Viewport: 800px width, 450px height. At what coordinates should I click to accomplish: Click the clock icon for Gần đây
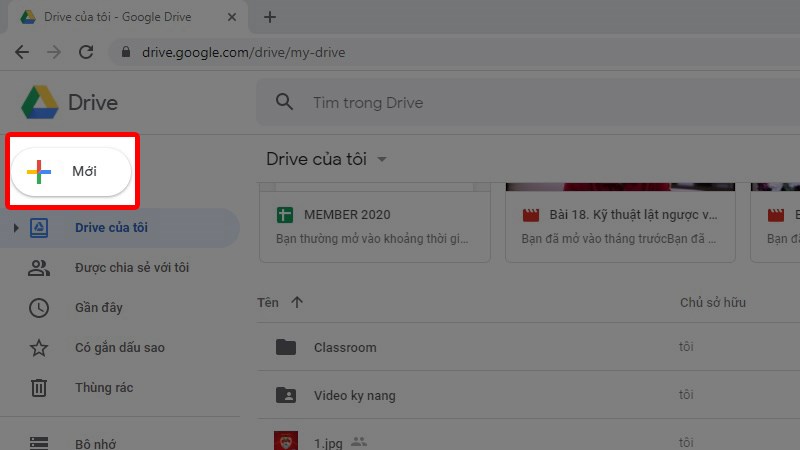[x=38, y=307]
